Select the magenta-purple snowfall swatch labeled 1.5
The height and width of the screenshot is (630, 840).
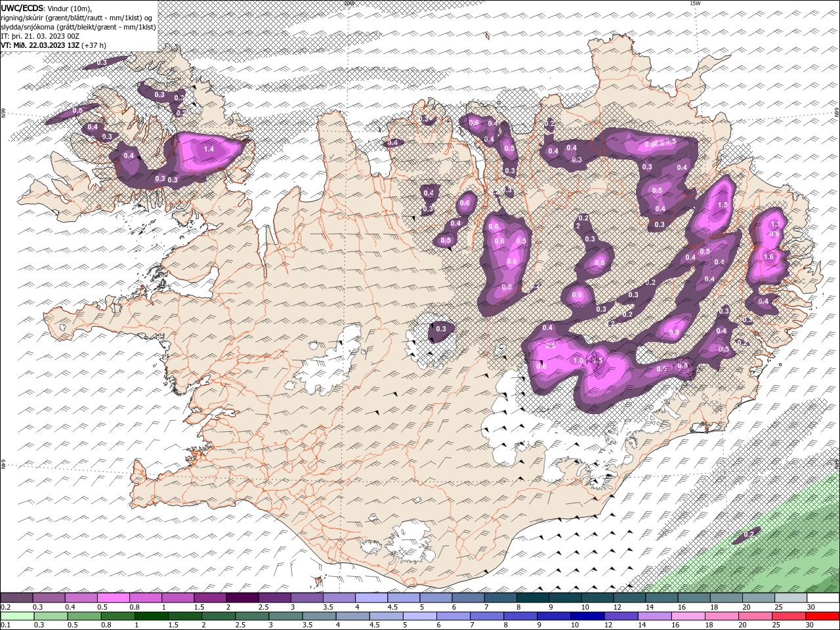click(x=210, y=598)
